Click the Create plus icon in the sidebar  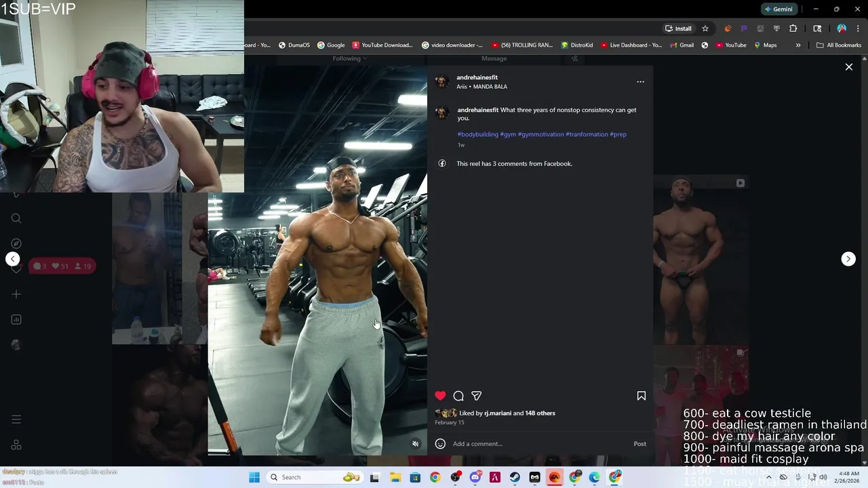click(x=16, y=294)
